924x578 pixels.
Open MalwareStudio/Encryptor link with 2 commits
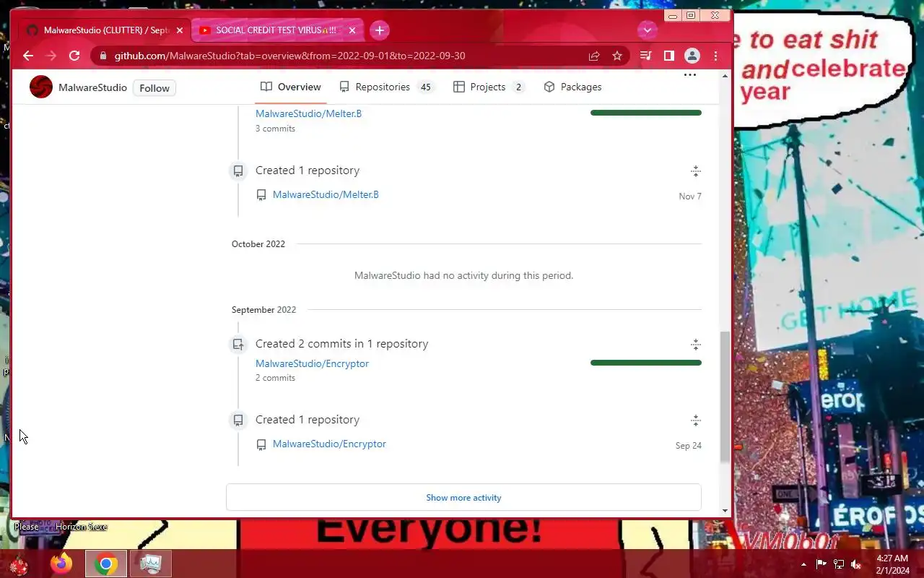pos(312,363)
